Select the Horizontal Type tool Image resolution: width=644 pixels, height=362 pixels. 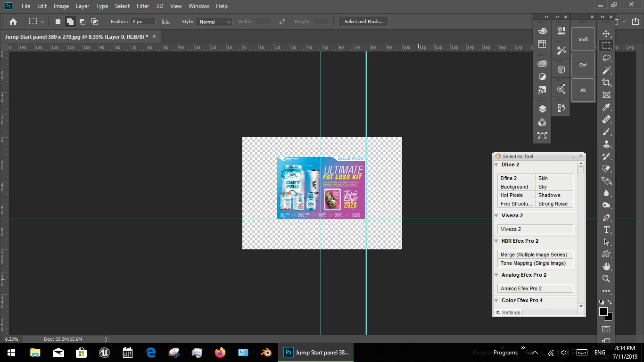tap(606, 230)
